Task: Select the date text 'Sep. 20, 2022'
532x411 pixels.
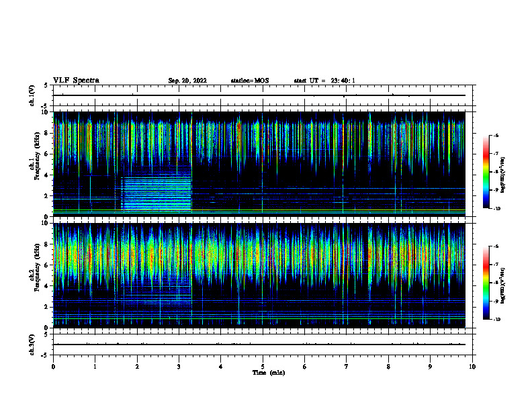Action: tap(187, 81)
